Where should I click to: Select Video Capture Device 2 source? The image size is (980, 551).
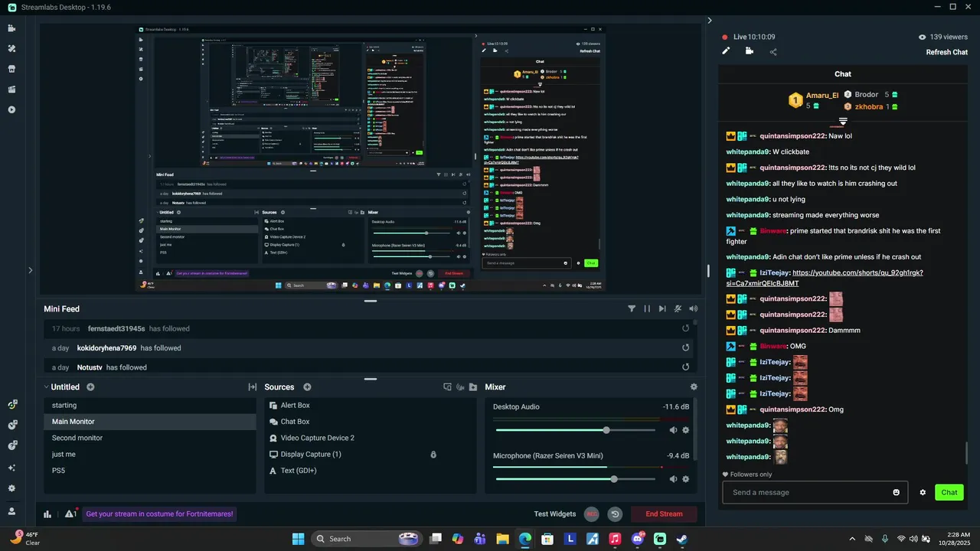click(370, 438)
